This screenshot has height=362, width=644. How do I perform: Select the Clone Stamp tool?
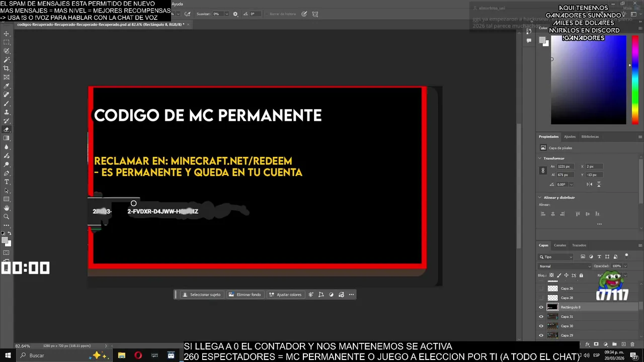click(x=7, y=112)
